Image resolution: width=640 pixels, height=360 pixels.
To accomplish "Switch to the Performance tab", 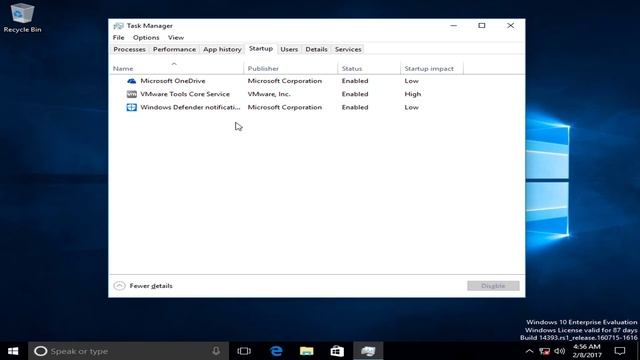I will 174,49.
